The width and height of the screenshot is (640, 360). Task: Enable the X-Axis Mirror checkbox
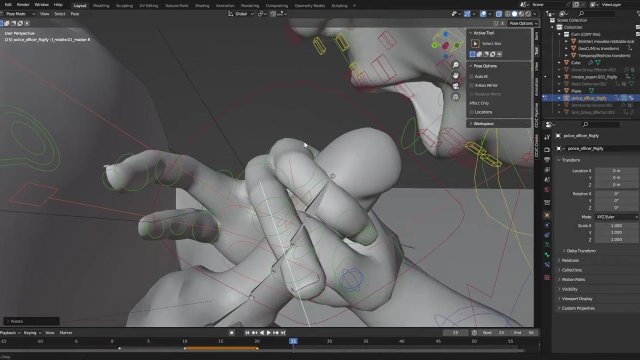click(x=472, y=85)
